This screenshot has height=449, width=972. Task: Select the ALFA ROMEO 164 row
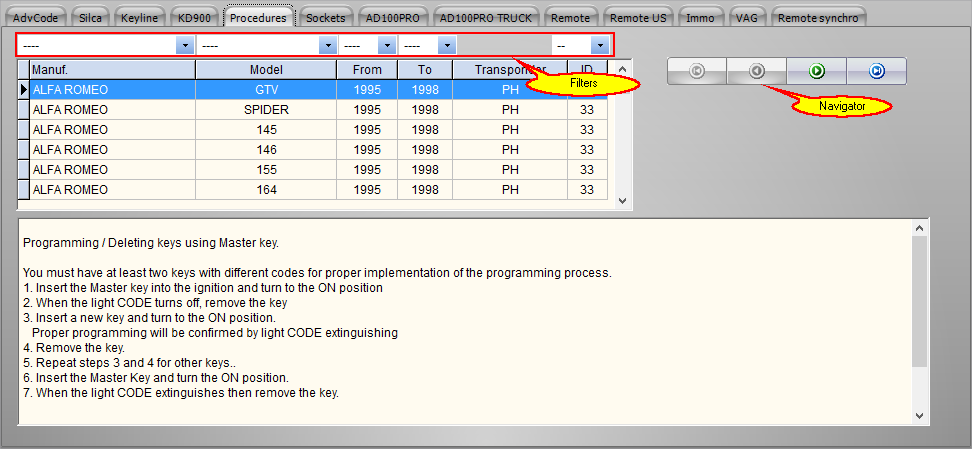pyautogui.click(x=266, y=190)
